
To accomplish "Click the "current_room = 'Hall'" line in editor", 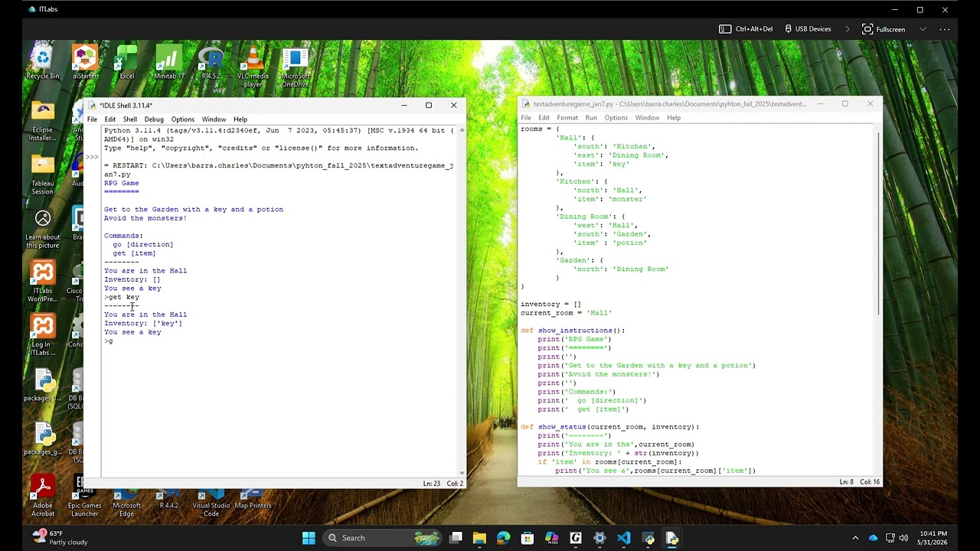I will 567,313.
